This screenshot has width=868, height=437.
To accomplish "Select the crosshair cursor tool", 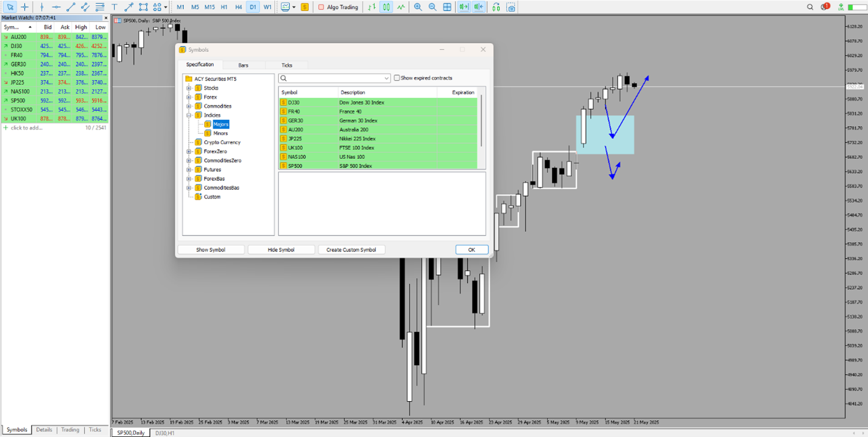I will (x=24, y=7).
